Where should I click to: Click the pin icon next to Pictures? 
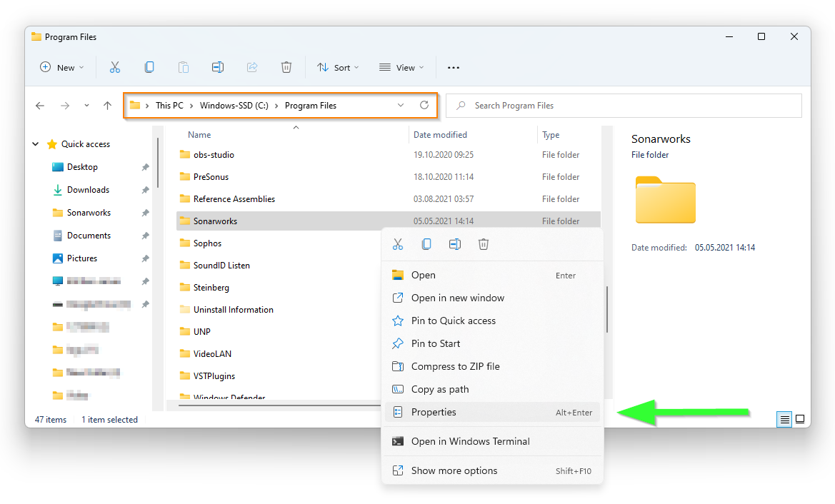pos(146,258)
